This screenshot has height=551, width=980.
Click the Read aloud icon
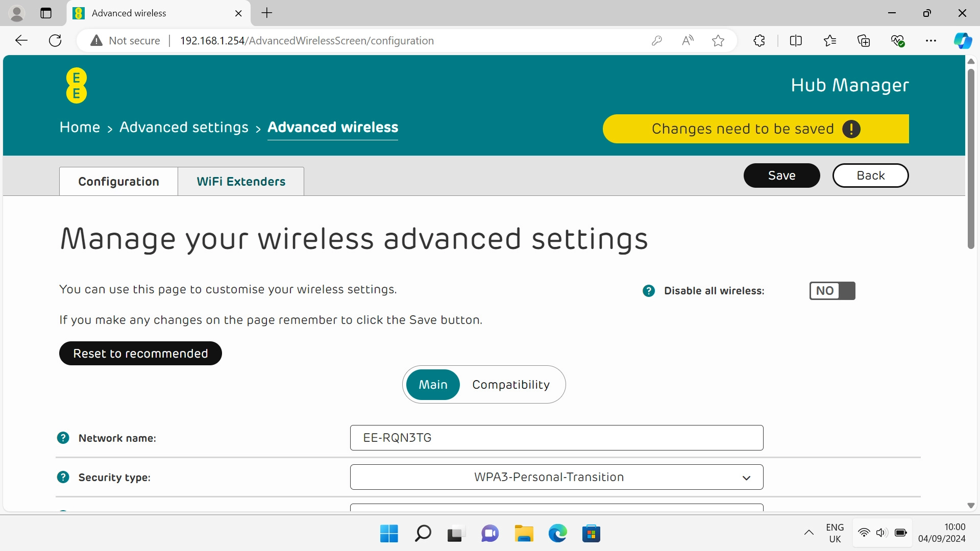coord(688,41)
